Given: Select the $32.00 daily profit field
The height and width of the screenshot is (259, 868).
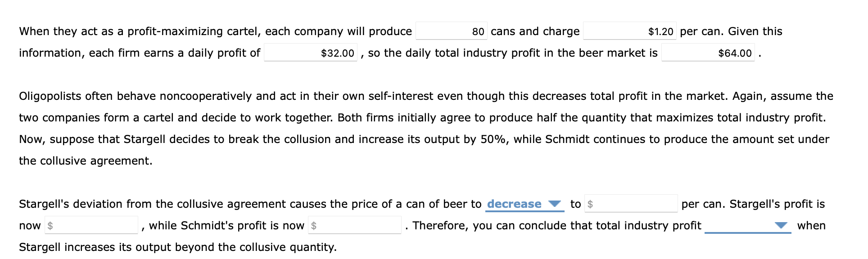Looking at the screenshot, I should click(310, 53).
